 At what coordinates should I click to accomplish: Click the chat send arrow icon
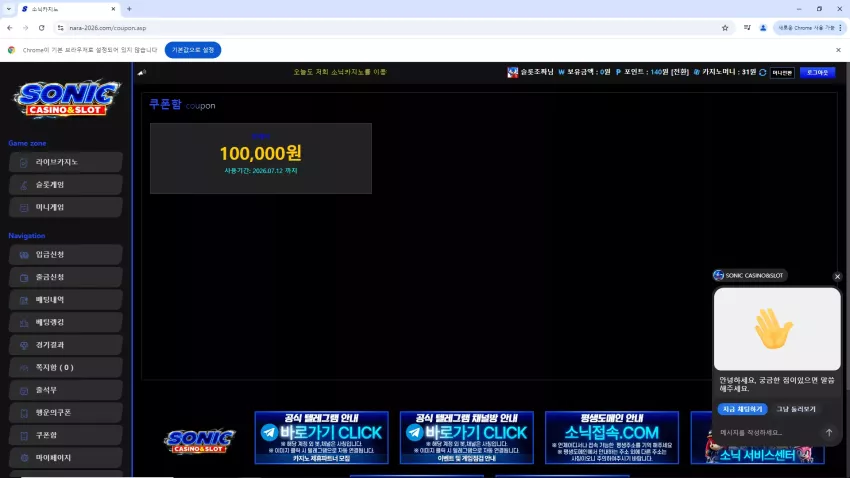click(x=829, y=432)
